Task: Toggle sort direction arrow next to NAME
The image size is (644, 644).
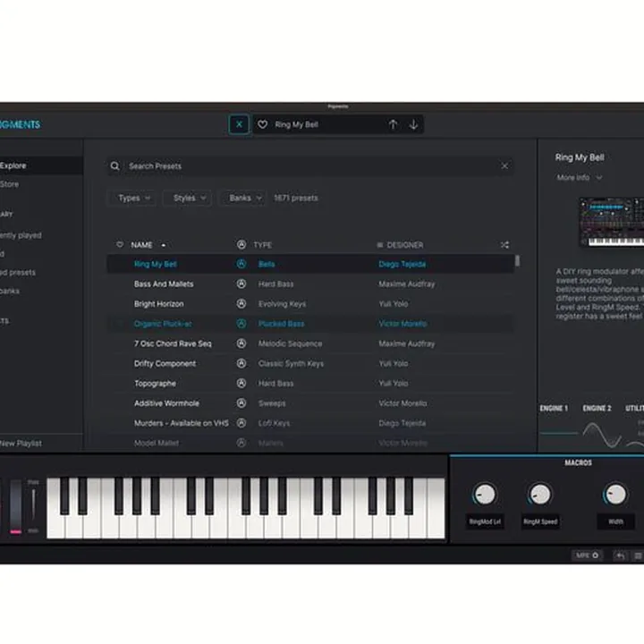Action: tap(164, 245)
